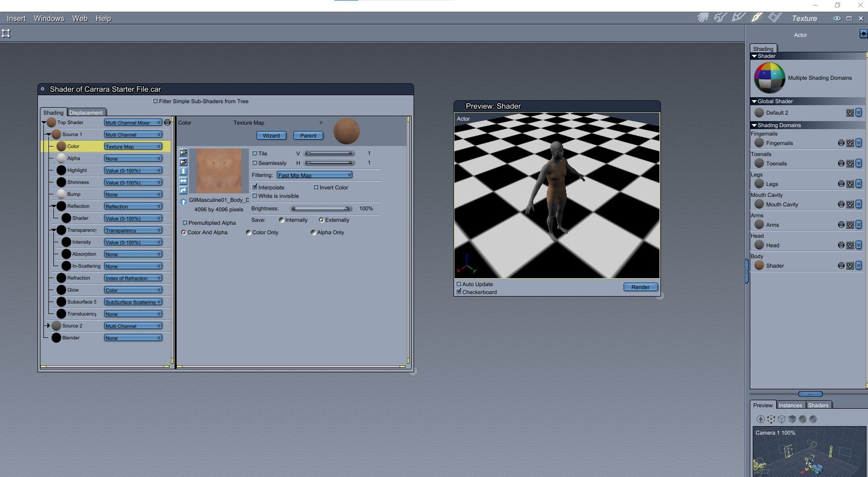
Task: Edit the Toenails shader domain icon
Action: 850,163
